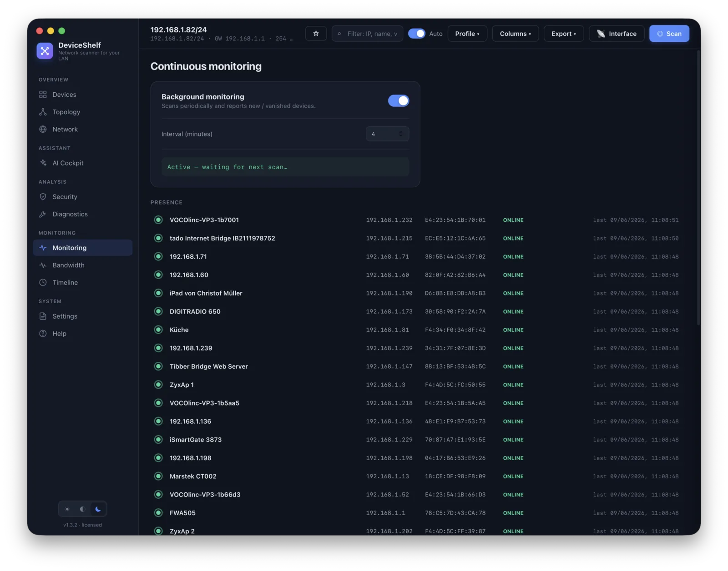
Task: Select Bandwidth in the sidebar
Action: [x=82, y=265]
